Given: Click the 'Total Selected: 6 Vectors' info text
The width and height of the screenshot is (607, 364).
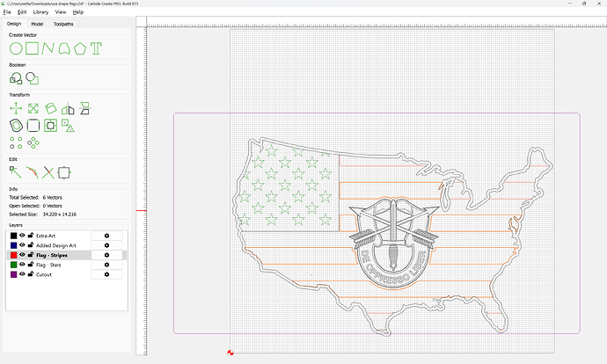Looking at the screenshot, I should tap(35, 197).
